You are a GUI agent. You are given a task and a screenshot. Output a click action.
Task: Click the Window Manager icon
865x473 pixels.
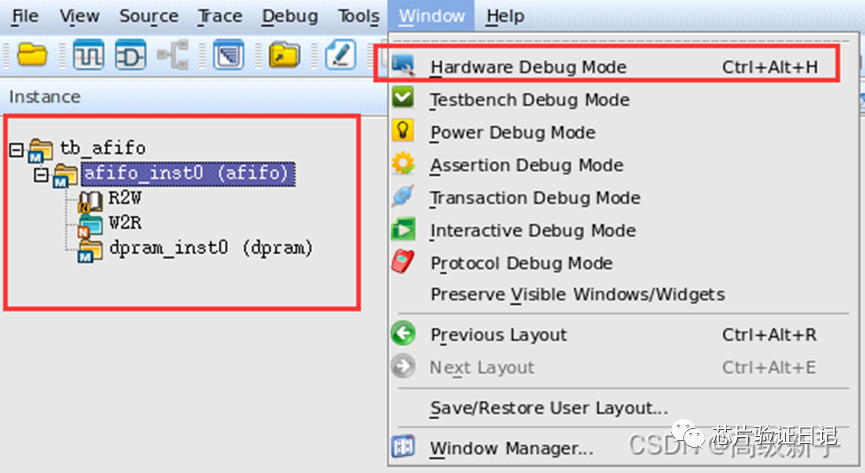(x=403, y=447)
